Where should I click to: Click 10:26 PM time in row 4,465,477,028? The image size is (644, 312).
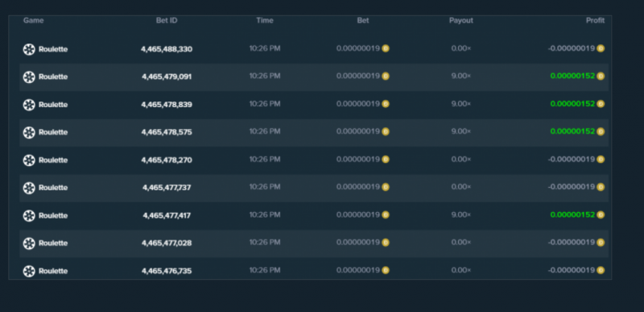[x=265, y=243]
